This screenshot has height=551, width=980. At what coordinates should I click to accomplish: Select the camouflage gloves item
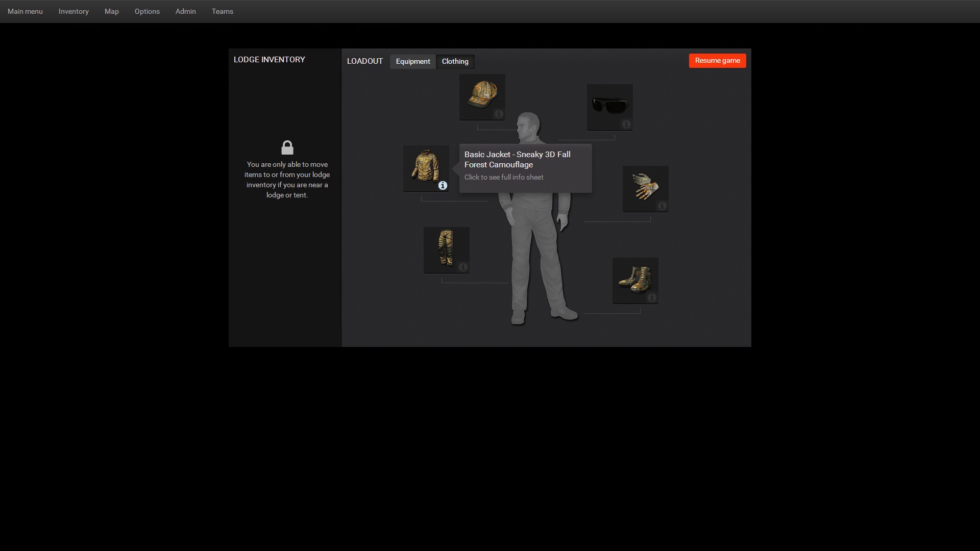pyautogui.click(x=645, y=189)
